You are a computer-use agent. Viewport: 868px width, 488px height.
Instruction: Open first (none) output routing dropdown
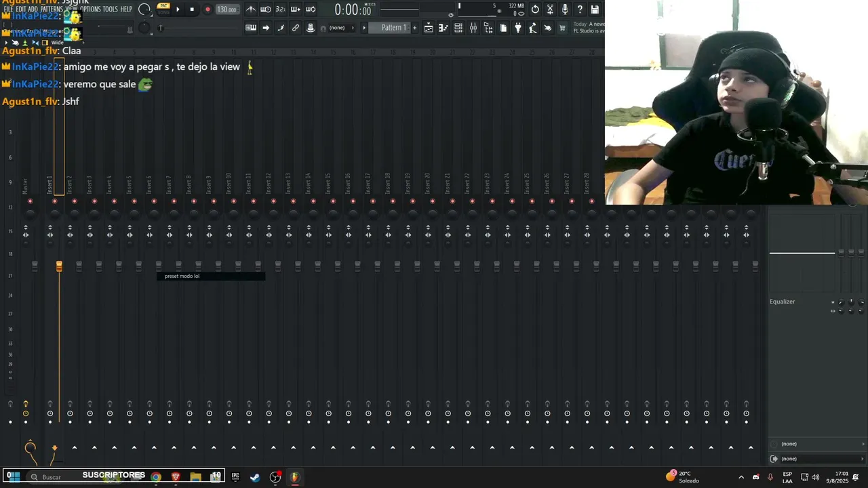click(818, 444)
